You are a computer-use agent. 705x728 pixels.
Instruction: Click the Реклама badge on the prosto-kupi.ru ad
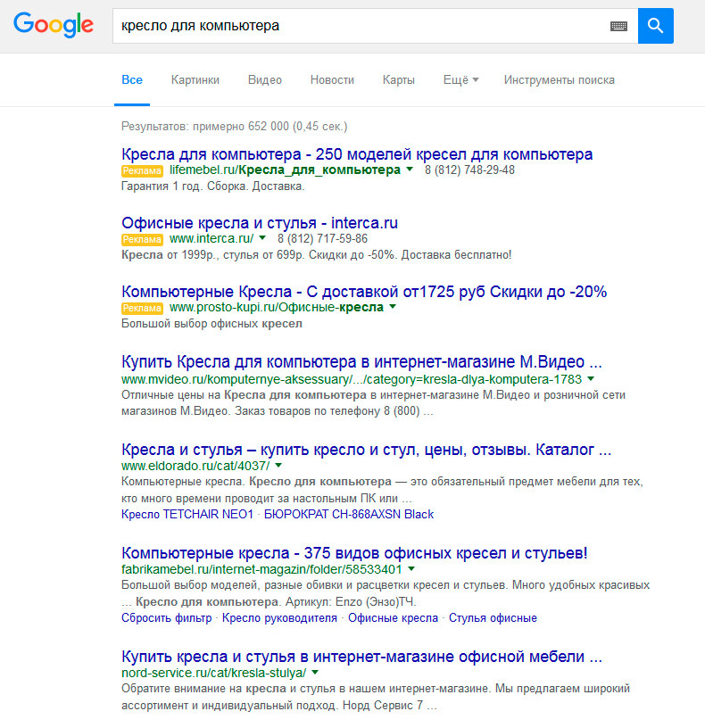tap(142, 309)
